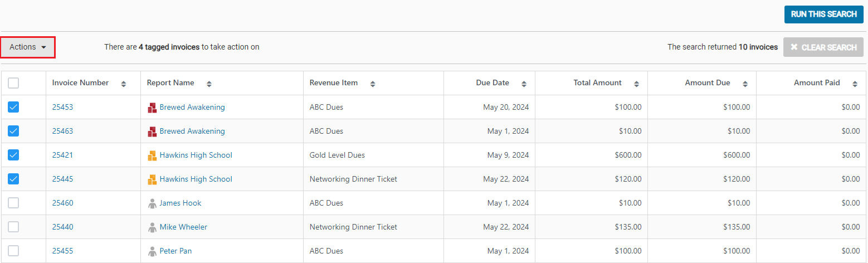
Task: Click the 'search returned 10 invoices' text
Action: (723, 47)
